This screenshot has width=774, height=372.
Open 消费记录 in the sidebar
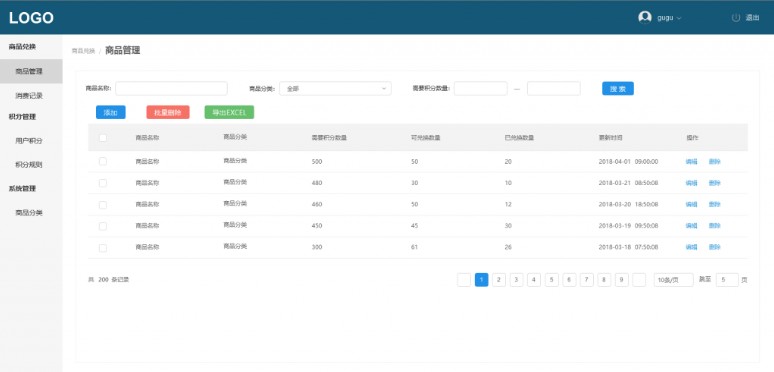[x=29, y=96]
